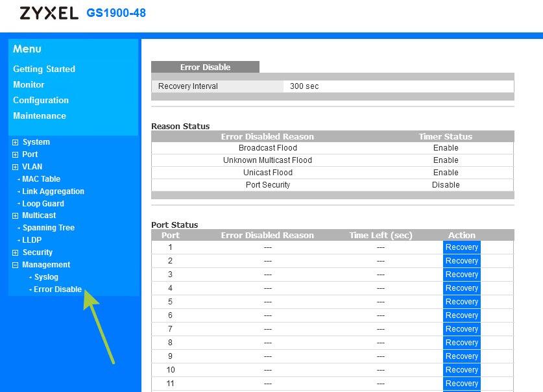Collapse the Management tree node
The height and width of the screenshot is (392, 543).
click(15, 265)
